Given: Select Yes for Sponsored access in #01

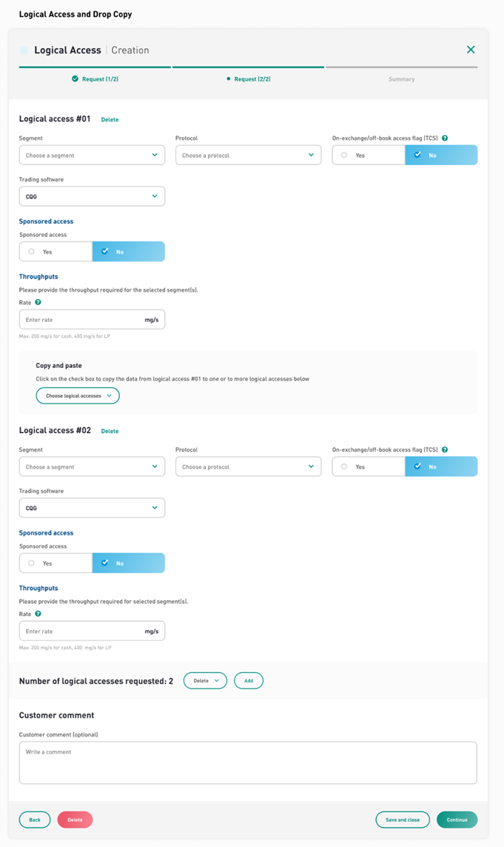Looking at the screenshot, I should click(x=56, y=252).
